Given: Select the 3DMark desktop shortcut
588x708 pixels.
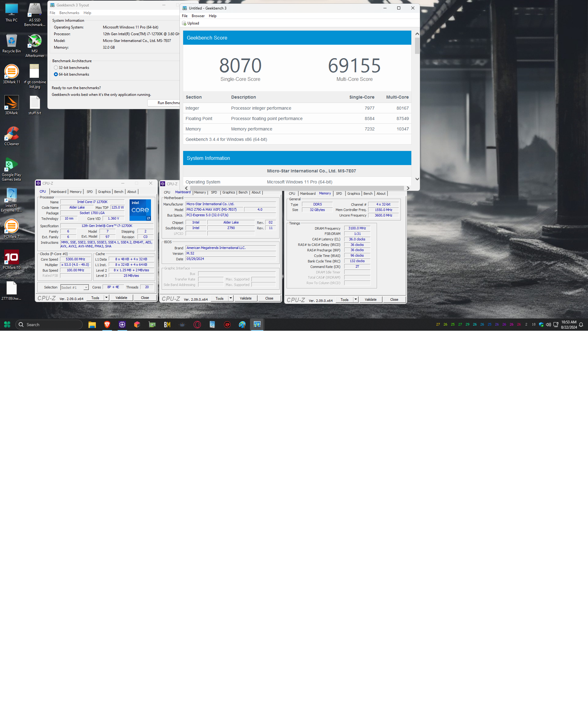Looking at the screenshot, I should (x=11, y=105).
